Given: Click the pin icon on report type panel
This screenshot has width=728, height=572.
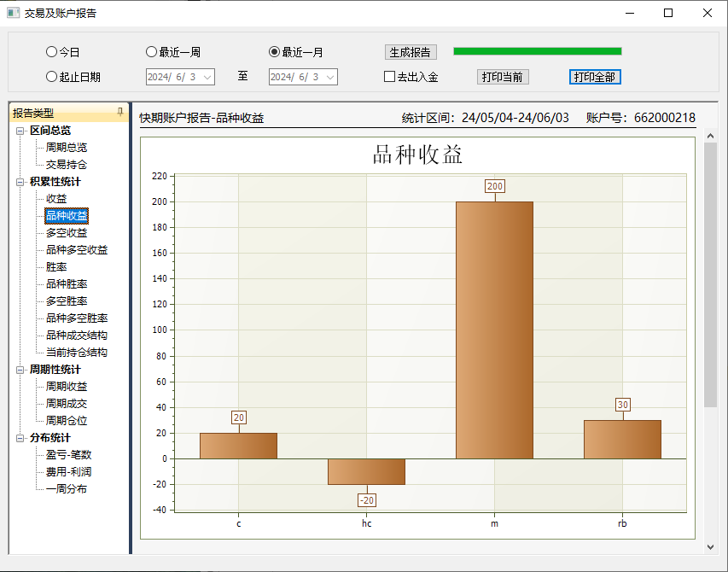Looking at the screenshot, I should pyautogui.click(x=119, y=112).
